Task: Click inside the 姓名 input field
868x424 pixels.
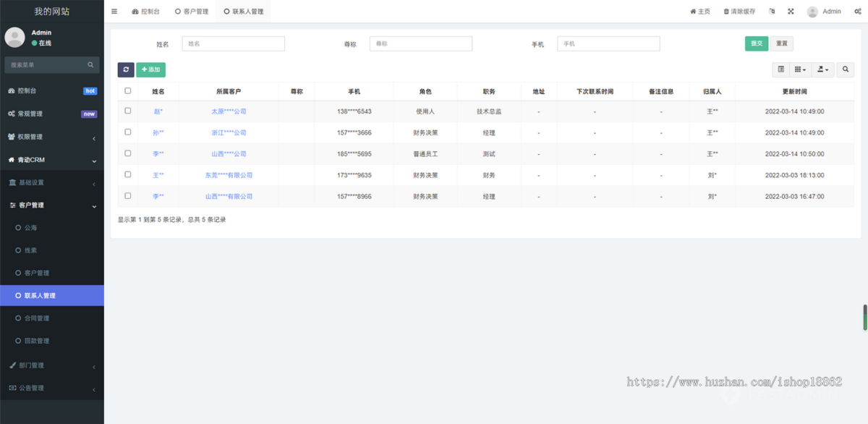Action: pyautogui.click(x=233, y=43)
